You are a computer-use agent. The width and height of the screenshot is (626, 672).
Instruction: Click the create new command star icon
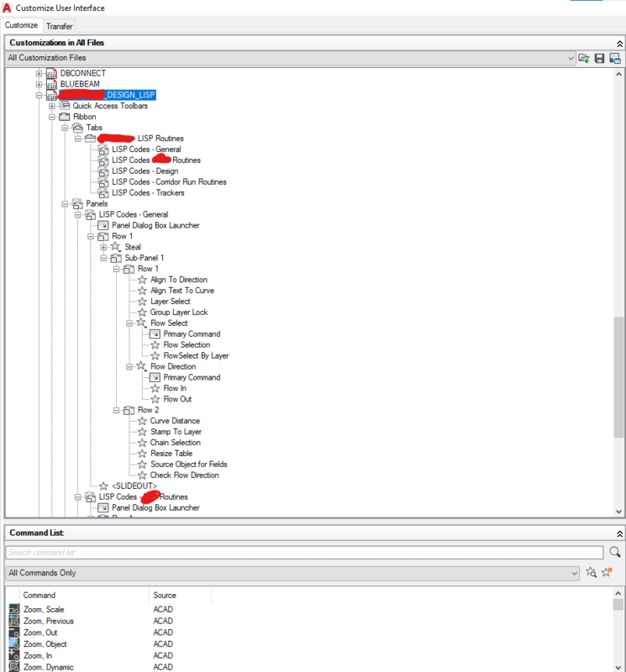(x=607, y=572)
